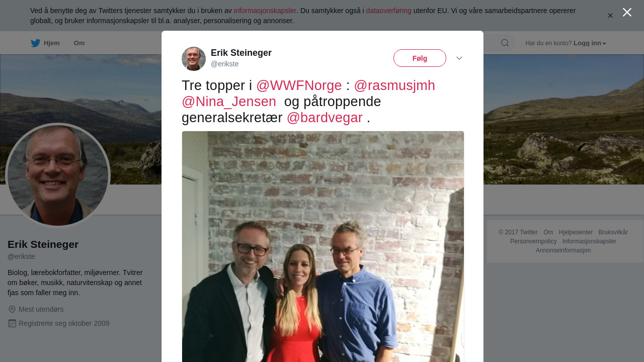Click the search magnifier icon
644x362 pixels.
pyautogui.click(x=505, y=43)
